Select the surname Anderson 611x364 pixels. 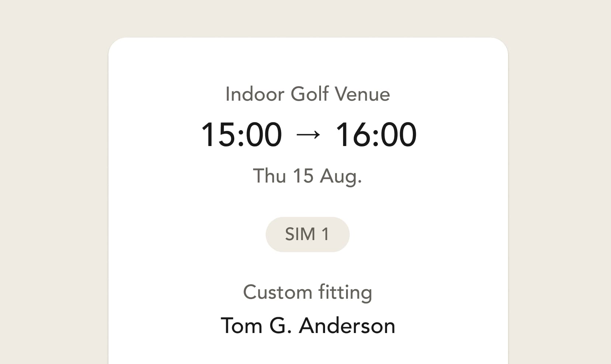coord(347,326)
